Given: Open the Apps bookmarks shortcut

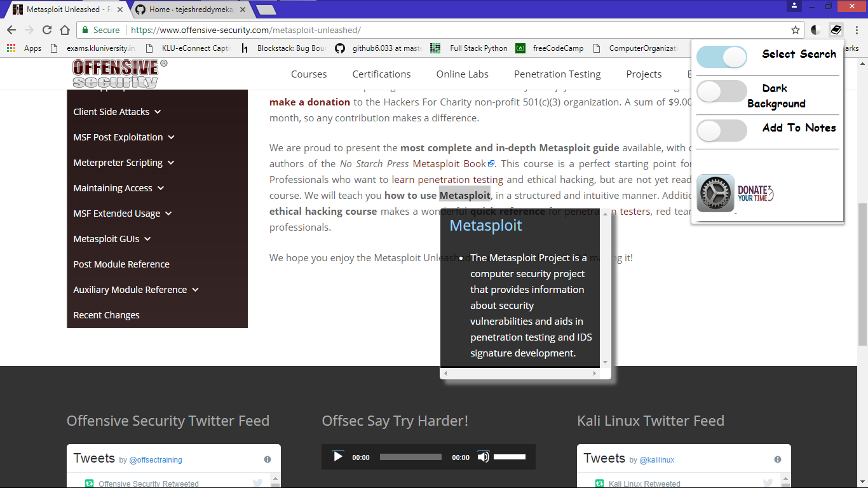Looking at the screenshot, I should click(24, 48).
